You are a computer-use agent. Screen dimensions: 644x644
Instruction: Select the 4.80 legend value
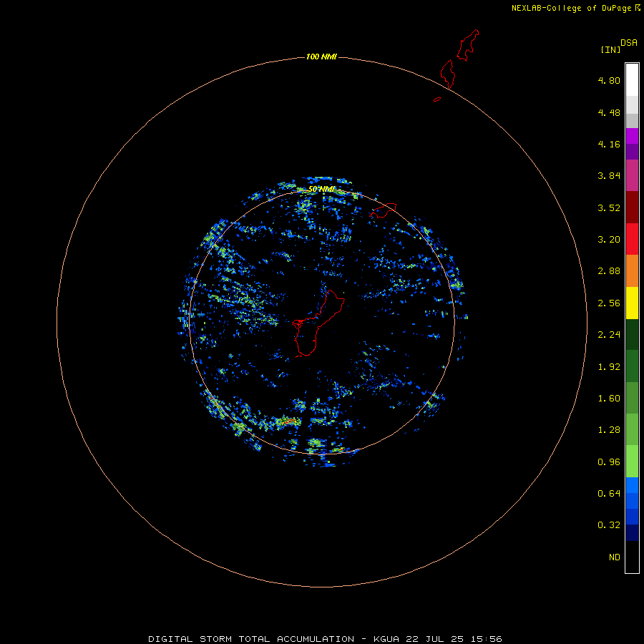pyautogui.click(x=609, y=80)
